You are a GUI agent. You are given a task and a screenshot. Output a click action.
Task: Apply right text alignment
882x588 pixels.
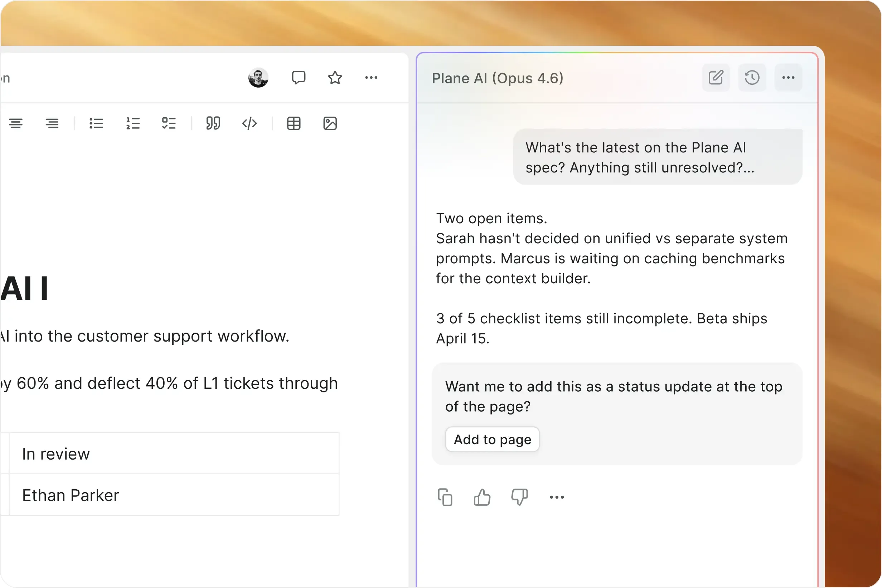(x=52, y=123)
